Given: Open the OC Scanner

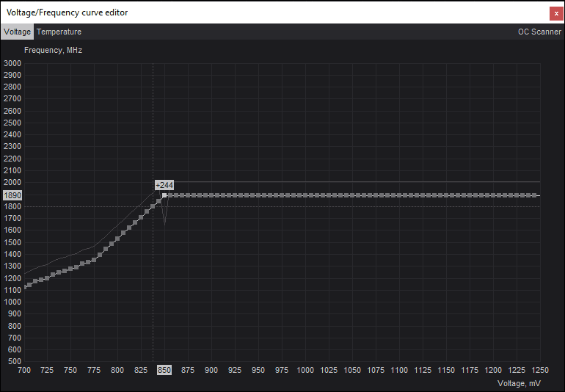Looking at the screenshot, I should (539, 32).
